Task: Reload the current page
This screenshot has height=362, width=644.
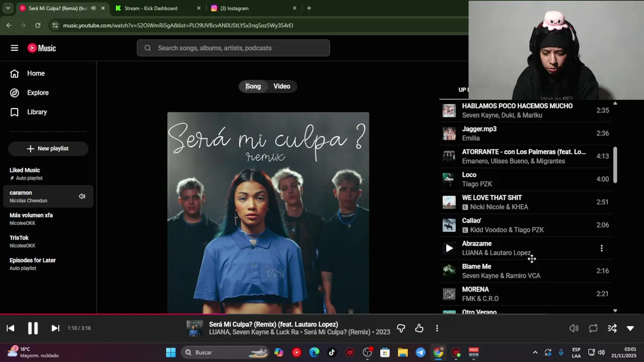Action: [38, 25]
